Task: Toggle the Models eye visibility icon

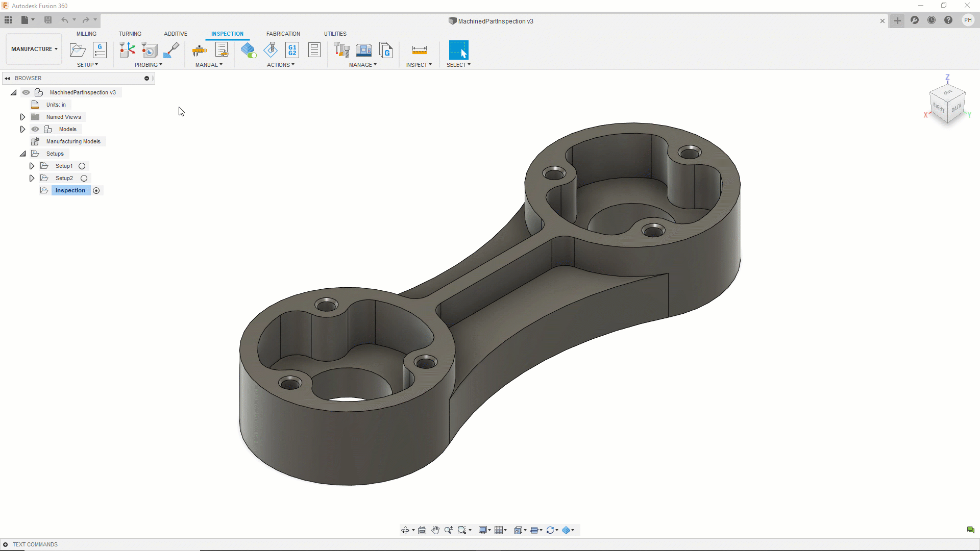Action: click(x=35, y=129)
